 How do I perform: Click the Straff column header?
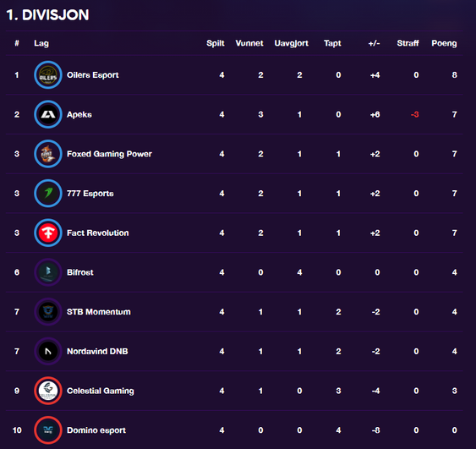click(408, 43)
